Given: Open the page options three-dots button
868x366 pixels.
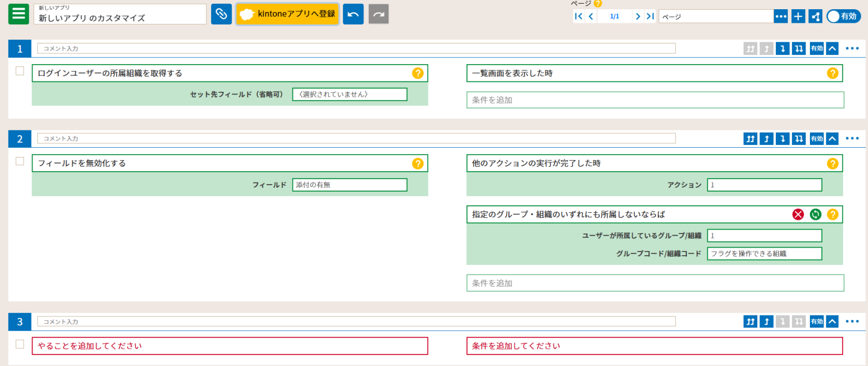Looking at the screenshot, I should [781, 16].
